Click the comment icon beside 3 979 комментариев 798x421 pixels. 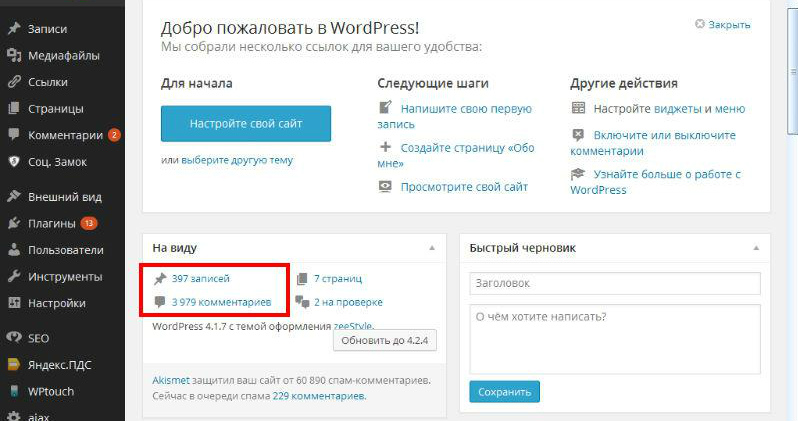tap(160, 302)
